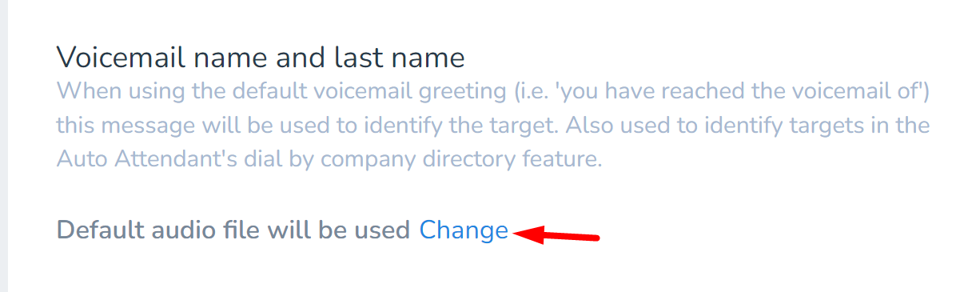Viewport: 980px width, 292px height.
Task: Click the description line starting 'this message will be used'
Action: click(x=493, y=126)
